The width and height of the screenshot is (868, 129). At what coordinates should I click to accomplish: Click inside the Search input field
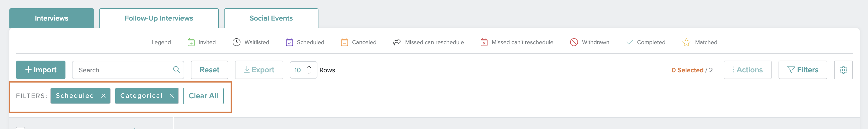123,70
